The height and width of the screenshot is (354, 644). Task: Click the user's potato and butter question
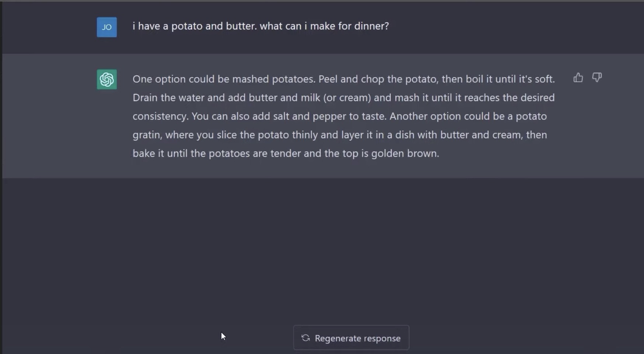pos(260,26)
